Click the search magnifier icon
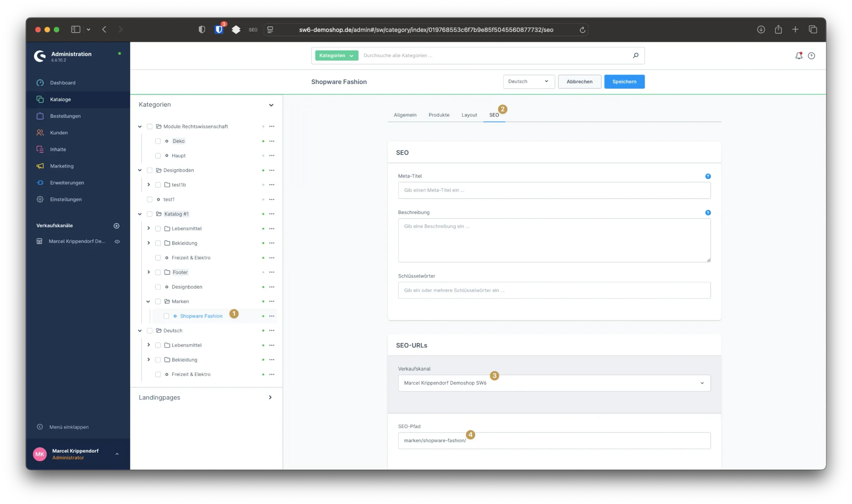This screenshot has height=504, width=852. (635, 55)
